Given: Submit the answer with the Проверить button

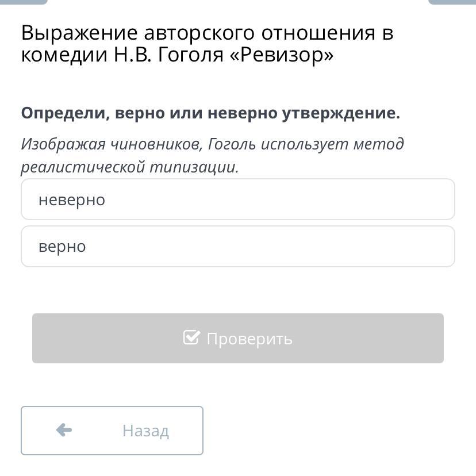Looking at the screenshot, I should point(237,338).
